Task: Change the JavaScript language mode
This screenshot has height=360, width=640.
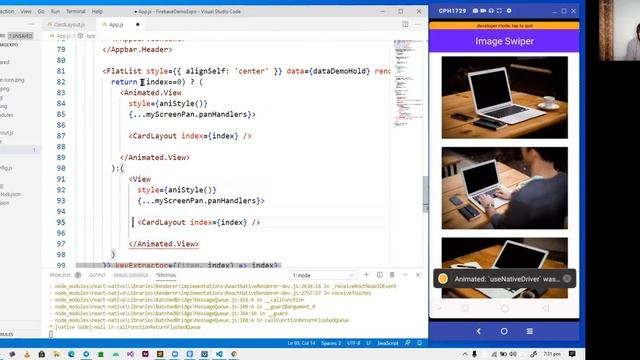Action: coord(388,343)
